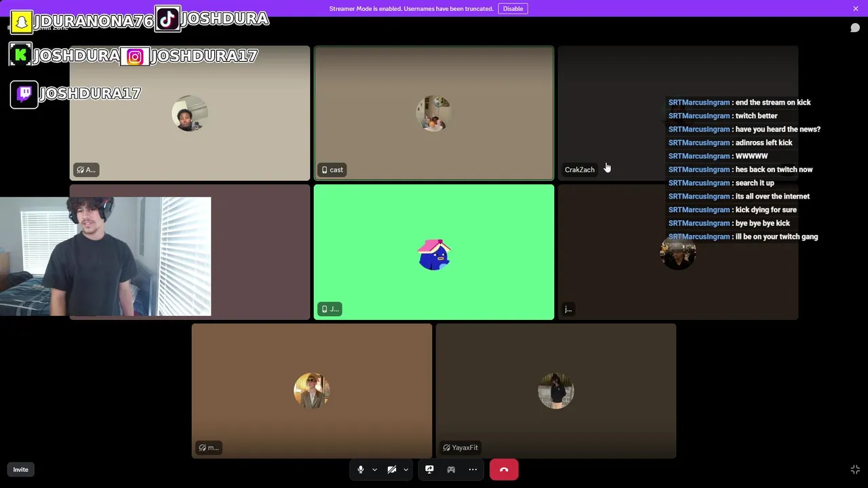Viewport: 868px width, 488px height.
Task: Select YayaxFit's avatar
Action: coord(556,391)
